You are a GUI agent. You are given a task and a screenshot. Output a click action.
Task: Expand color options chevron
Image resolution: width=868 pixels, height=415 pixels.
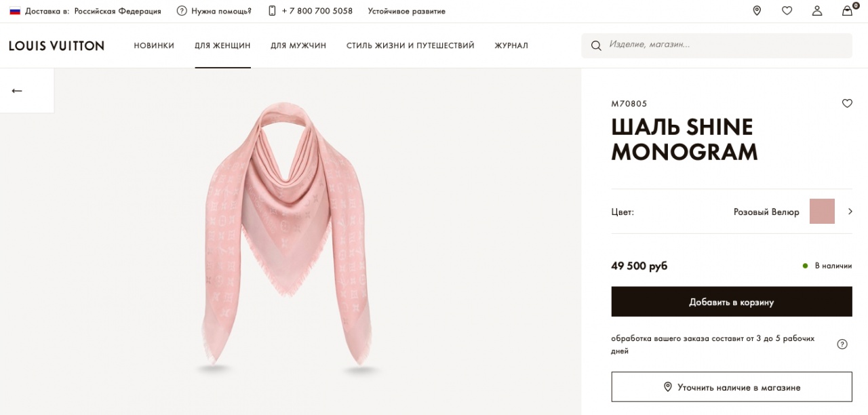pos(850,212)
